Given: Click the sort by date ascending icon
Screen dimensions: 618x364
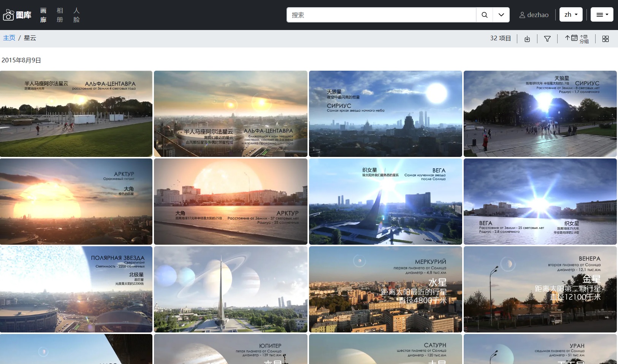Looking at the screenshot, I should point(571,38).
